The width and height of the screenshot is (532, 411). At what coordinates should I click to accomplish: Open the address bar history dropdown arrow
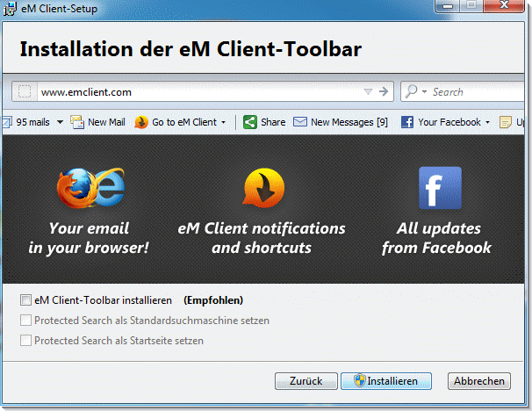pos(368,91)
